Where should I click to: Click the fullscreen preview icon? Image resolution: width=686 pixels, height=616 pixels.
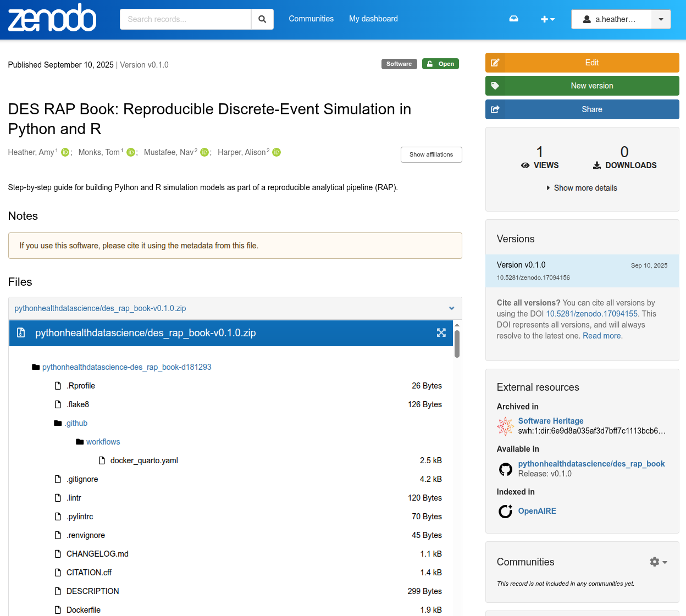point(441,333)
